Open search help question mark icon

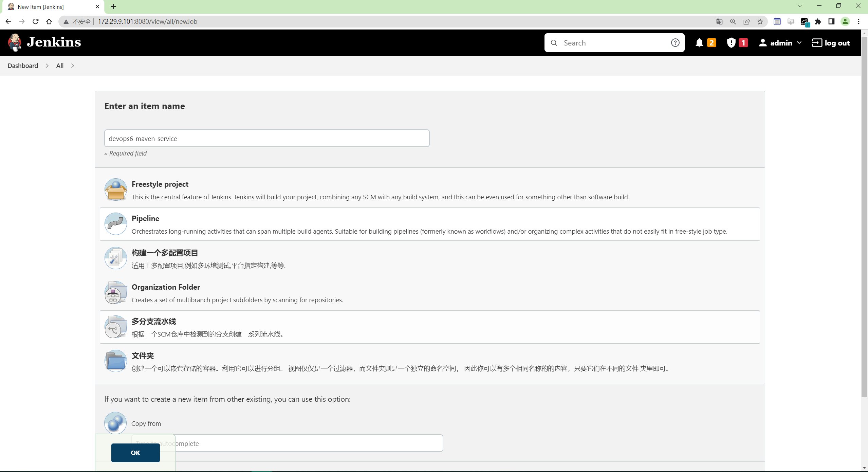click(675, 43)
